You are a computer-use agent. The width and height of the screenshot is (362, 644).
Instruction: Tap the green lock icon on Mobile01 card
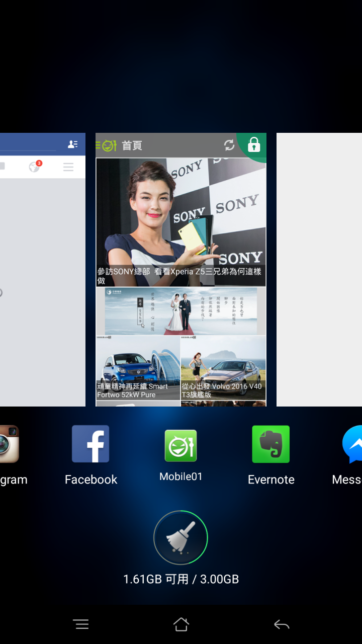pos(253,146)
